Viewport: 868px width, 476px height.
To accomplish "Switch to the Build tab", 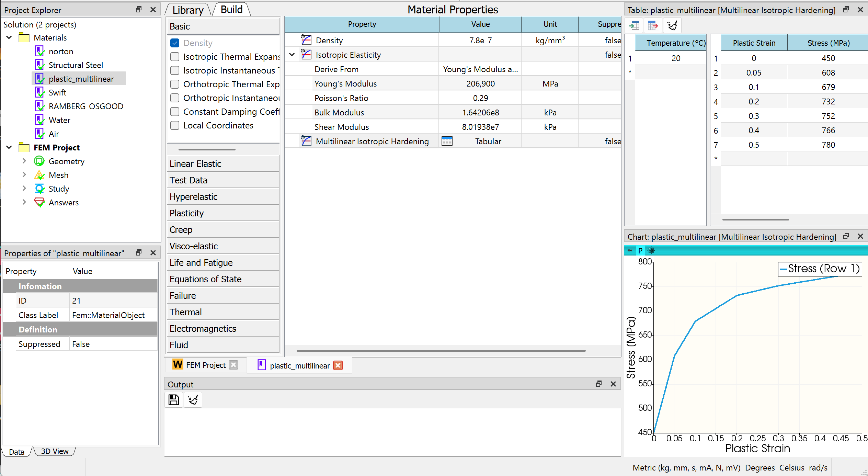I will pos(232,9).
